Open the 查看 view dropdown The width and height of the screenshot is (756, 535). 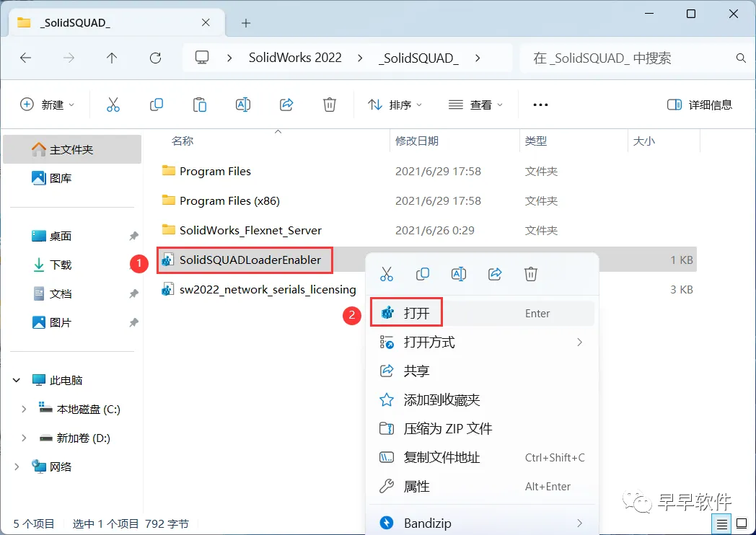tap(475, 105)
